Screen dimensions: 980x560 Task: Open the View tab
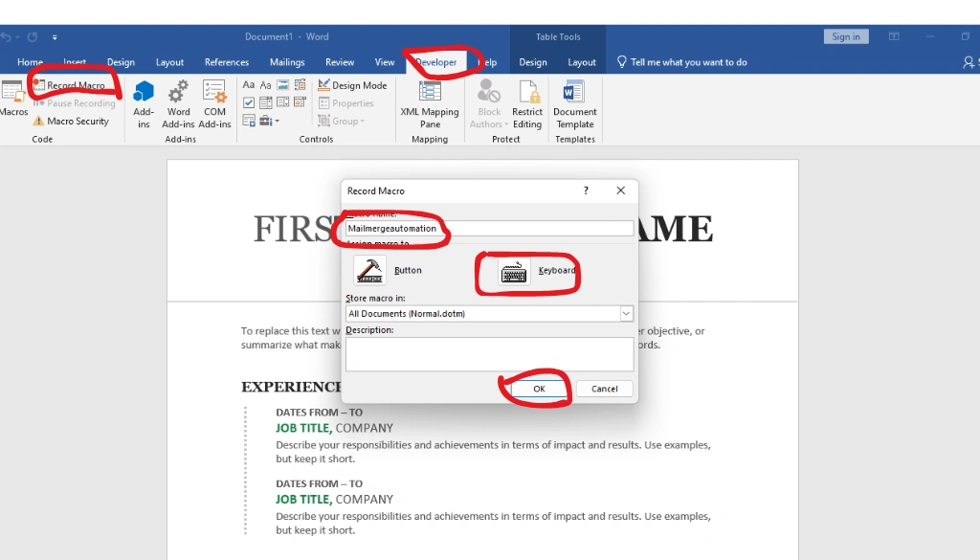[385, 62]
